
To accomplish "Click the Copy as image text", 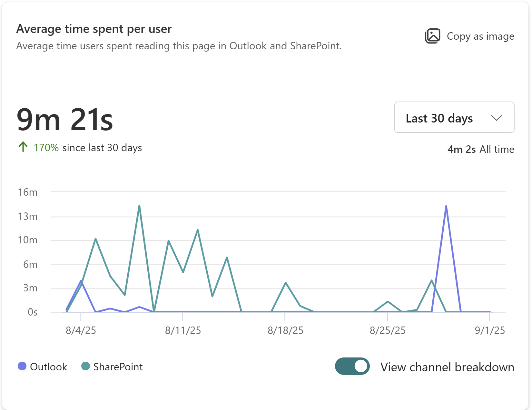I will [x=480, y=36].
